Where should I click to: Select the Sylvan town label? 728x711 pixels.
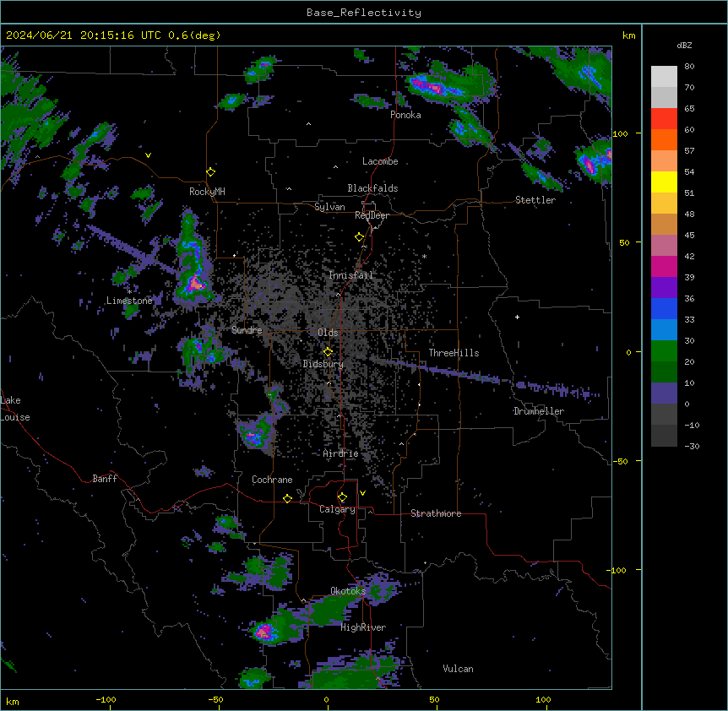[x=329, y=207]
